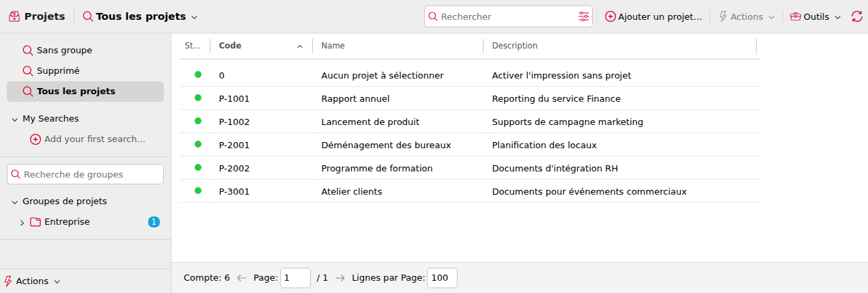Click code P-2001 cell
The height and width of the screenshot is (293, 868).
tap(234, 145)
